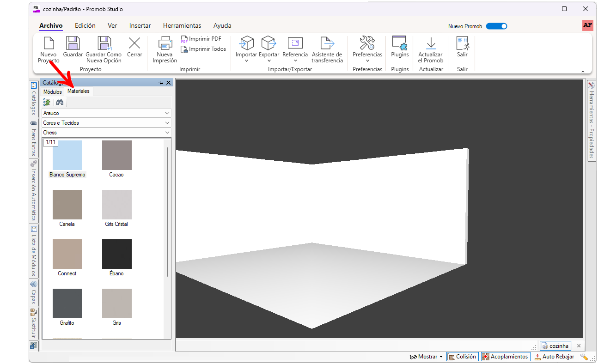Select the cozinha view tab
This screenshot has height=364, width=604.
pos(556,346)
